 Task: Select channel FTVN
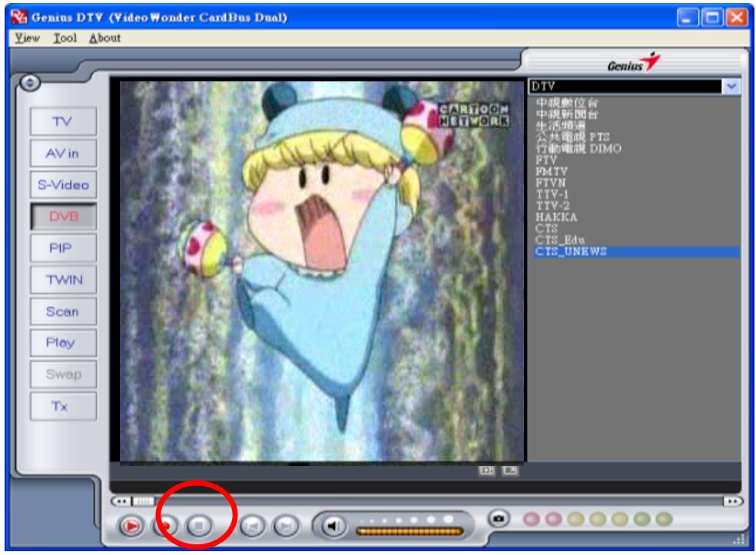(551, 183)
